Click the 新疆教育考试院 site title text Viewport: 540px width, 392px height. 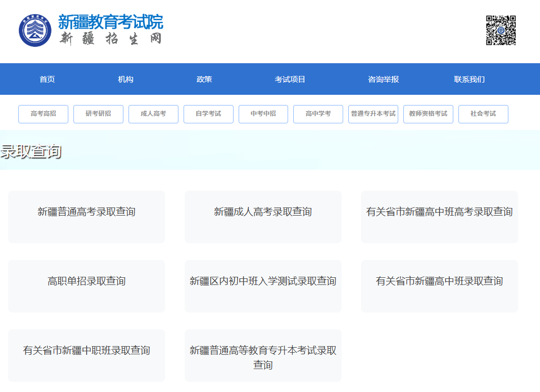(111, 22)
